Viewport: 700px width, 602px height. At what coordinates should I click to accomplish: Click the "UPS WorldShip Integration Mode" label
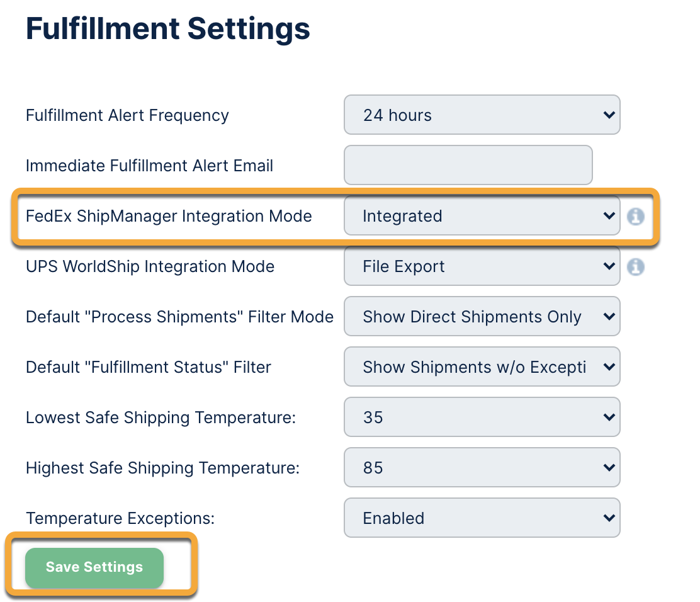(150, 267)
